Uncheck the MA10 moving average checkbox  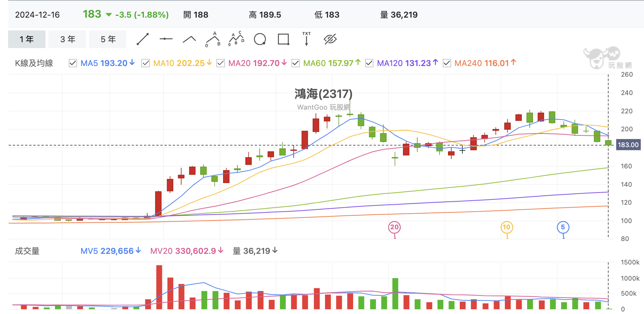[145, 63]
